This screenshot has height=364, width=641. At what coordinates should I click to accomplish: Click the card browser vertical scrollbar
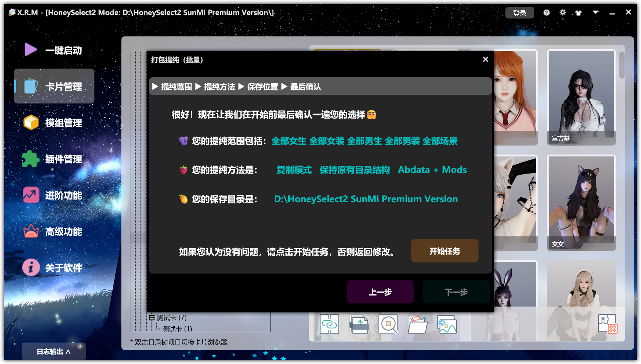pos(622,65)
